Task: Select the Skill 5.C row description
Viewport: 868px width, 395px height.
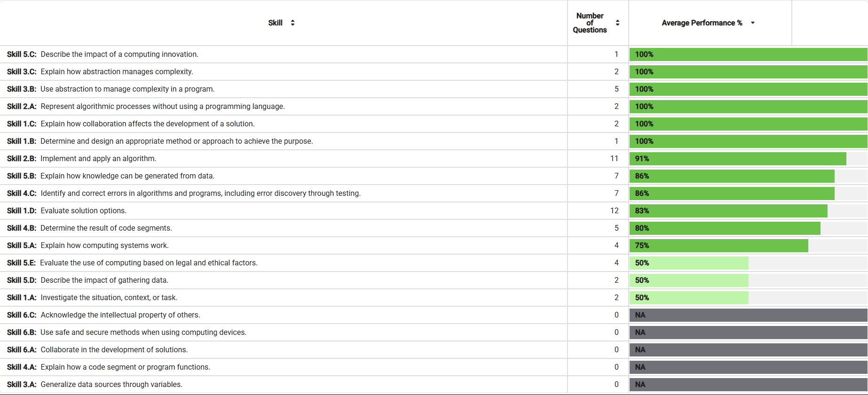Action: click(119, 54)
